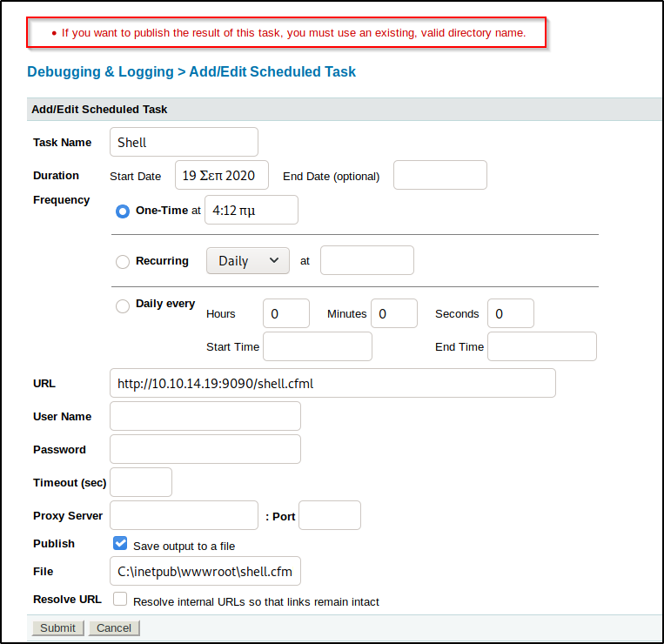Select the One-Time frequency radio button
664x644 pixels.
[123, 211]
